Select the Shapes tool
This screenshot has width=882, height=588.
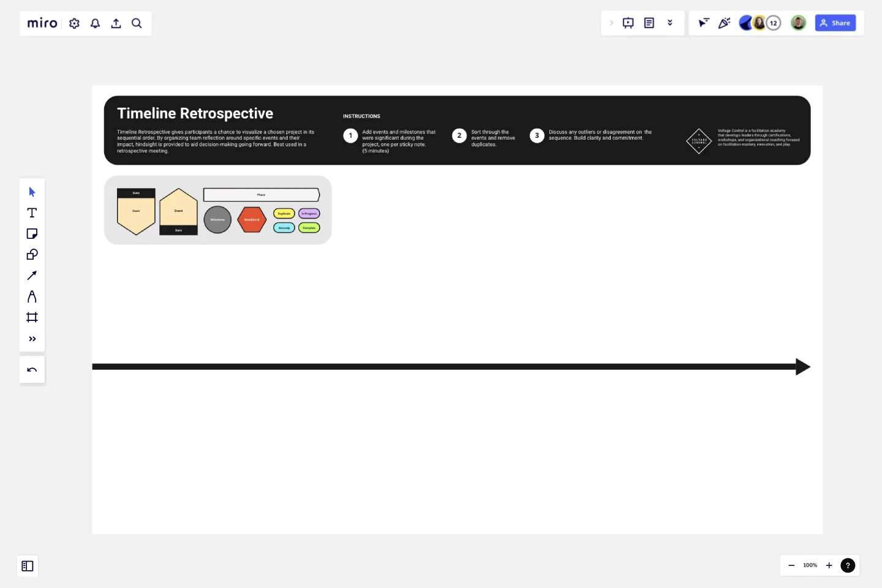[32, 255]
